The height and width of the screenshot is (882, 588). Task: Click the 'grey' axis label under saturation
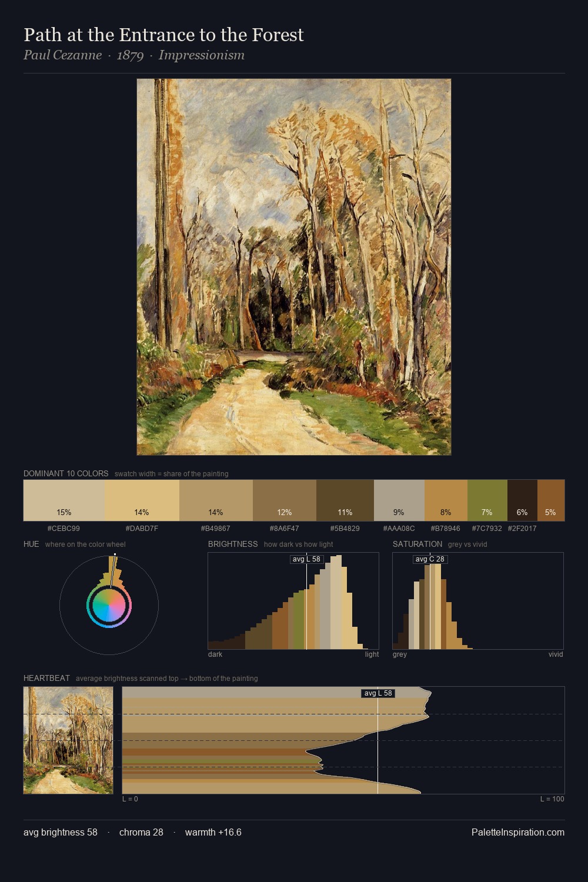[400, 654]
